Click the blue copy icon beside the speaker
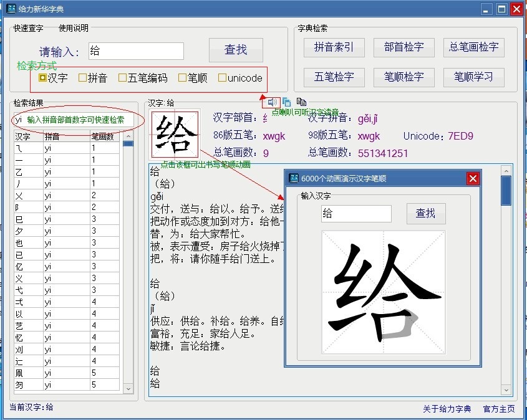The height and width of the screenshot is (420, 527). (286, 102)
